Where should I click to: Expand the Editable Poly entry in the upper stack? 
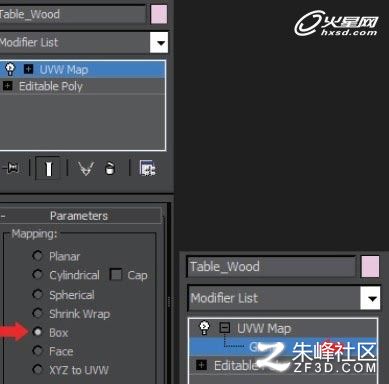point(7,86)
